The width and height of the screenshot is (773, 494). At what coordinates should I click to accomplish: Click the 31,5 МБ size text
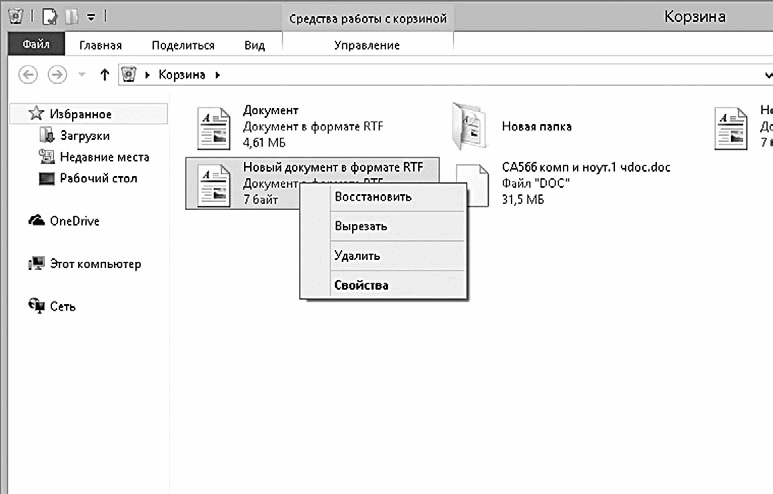tap(523, 200)
